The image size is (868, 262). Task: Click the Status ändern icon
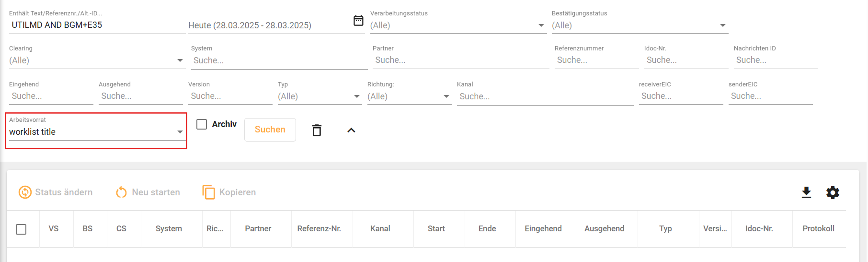[x=25, y=192]
